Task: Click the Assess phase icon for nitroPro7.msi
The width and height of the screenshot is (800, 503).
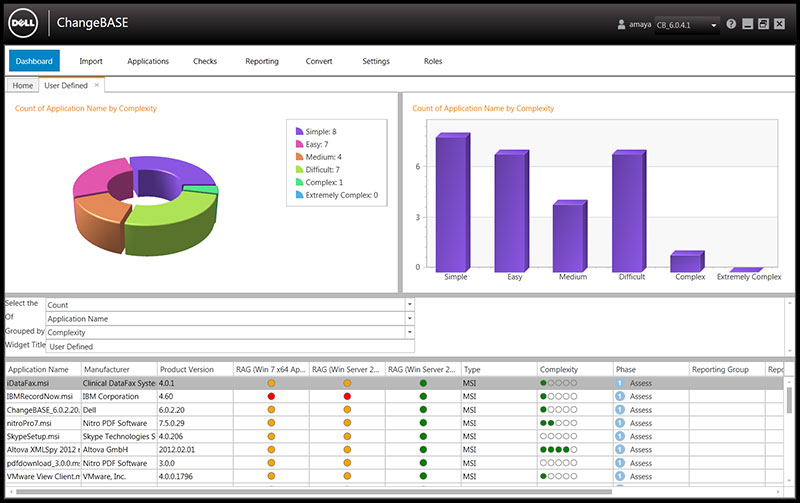Action: [620, 423]
